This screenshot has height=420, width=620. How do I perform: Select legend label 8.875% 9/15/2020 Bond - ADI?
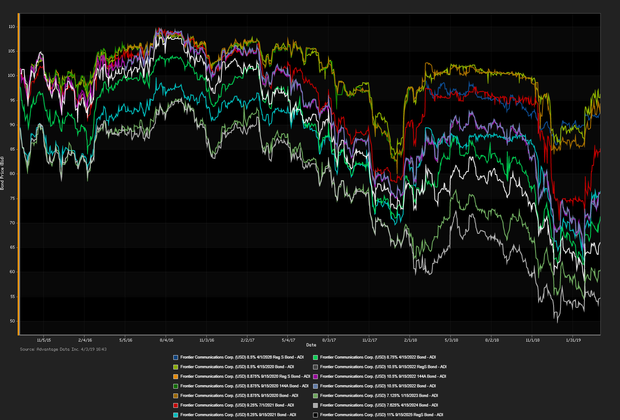[239, 395]
